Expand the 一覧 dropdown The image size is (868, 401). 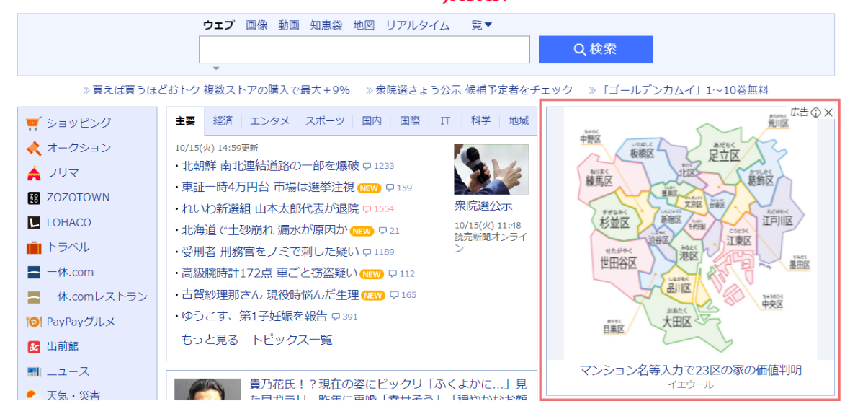pos(477,25)
